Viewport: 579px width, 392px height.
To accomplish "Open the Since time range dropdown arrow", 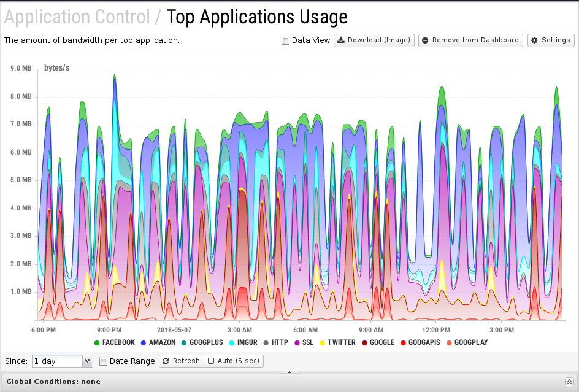I will (x=87, y=361).
